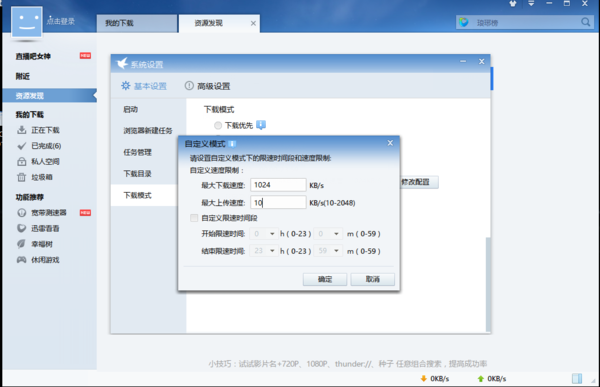
Task: Open 休闲游戏 gamepad icon
Action: pyautogui.click(x=21, y=260)
